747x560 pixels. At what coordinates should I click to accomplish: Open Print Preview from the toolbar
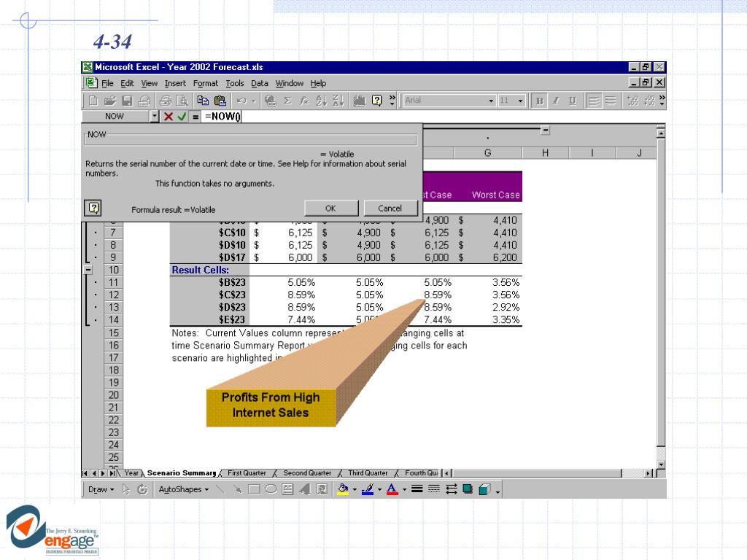coord(182,101)
